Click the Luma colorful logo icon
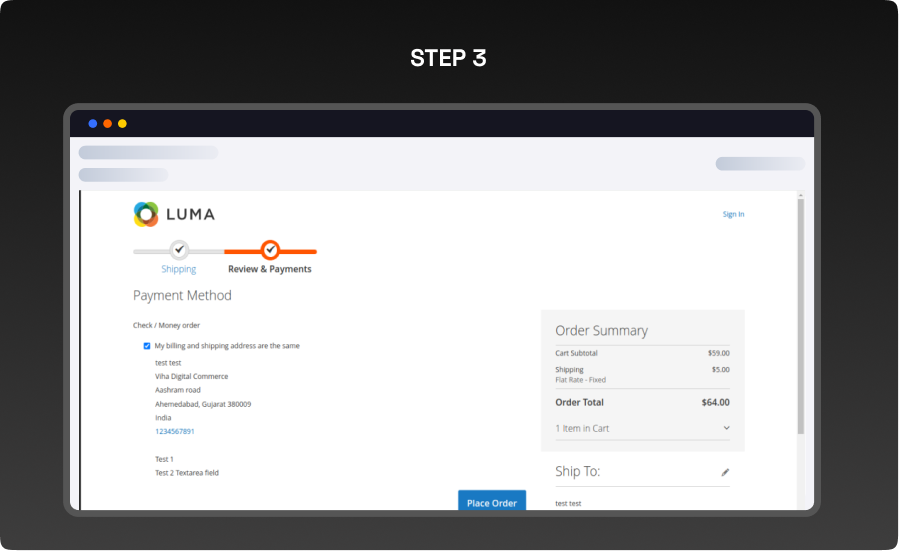 pos(146,214)
